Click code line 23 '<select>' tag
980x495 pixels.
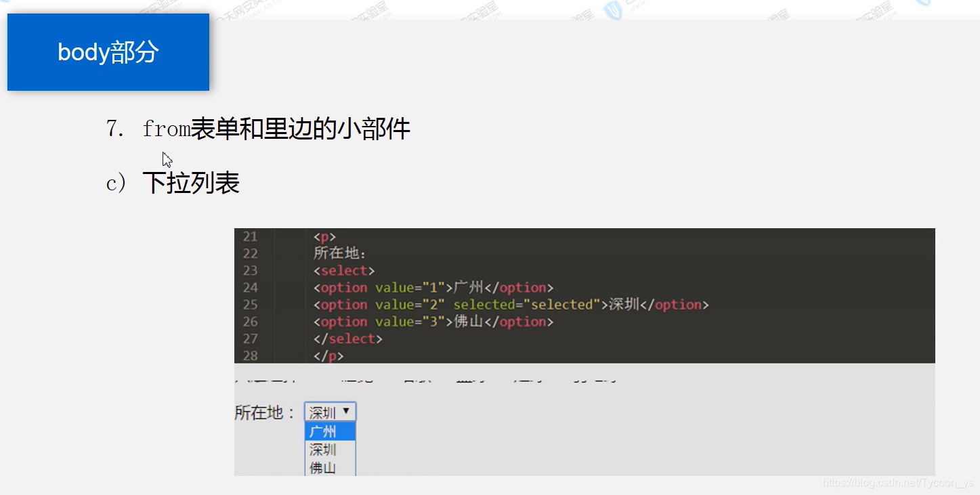pos(344,270)
